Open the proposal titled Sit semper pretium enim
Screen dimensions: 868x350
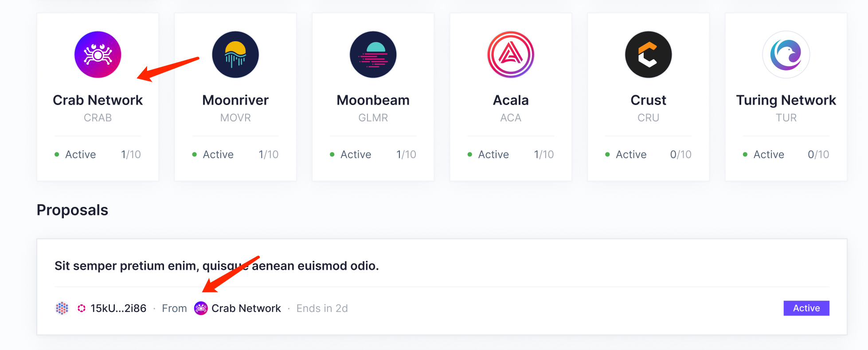click(x=216, y=266)
